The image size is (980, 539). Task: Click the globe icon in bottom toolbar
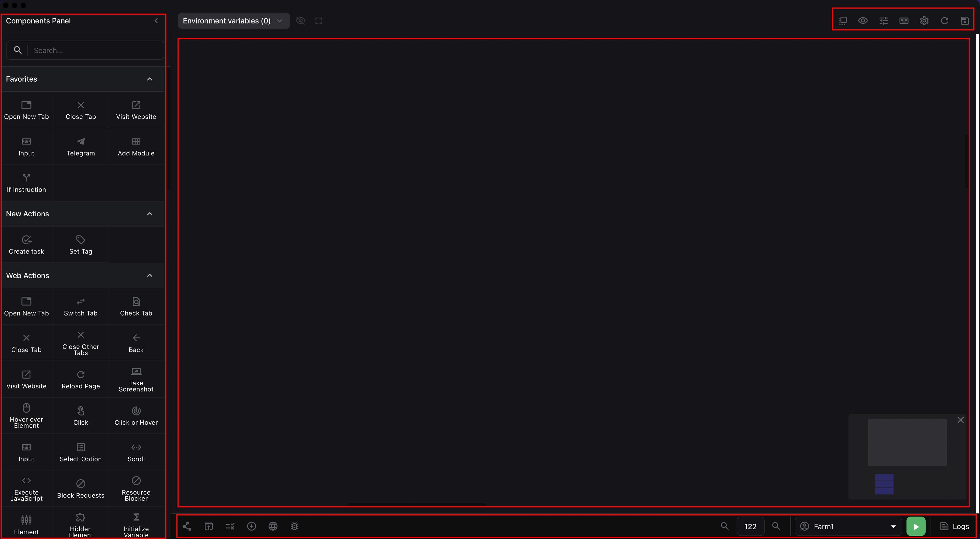[x=273, y=527]
